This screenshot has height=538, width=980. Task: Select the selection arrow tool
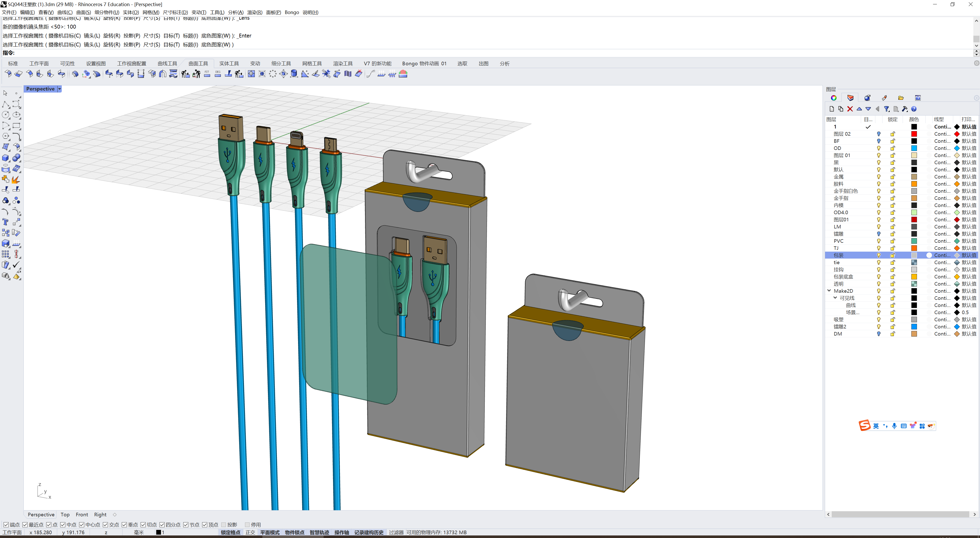point(5,93)
